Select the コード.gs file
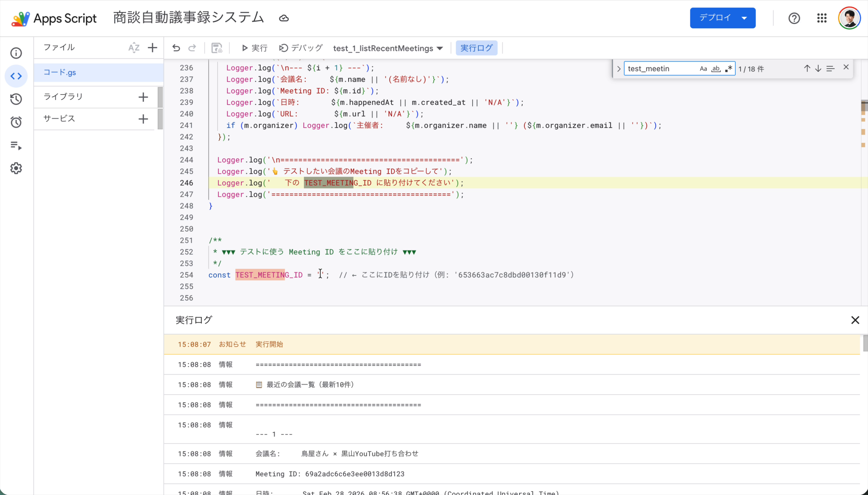868x495 pixels. click(60, 73)
